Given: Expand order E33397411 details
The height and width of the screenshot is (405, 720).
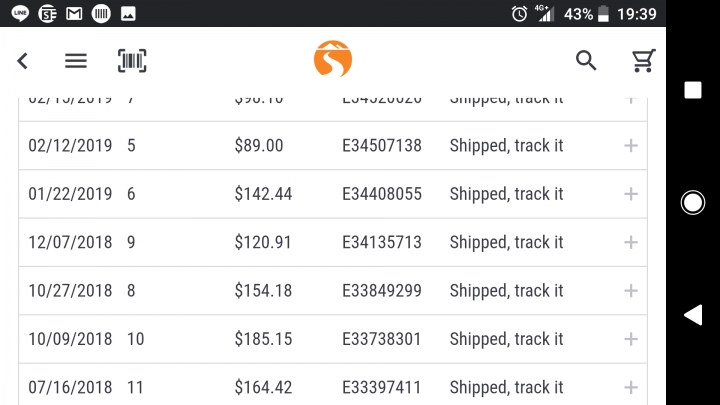Looking at the screenshot, I should (631, 387).
